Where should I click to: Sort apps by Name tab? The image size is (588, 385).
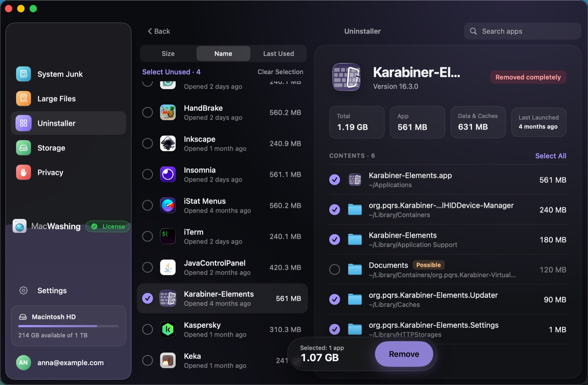pyautogui.click(x=223, y=54)
